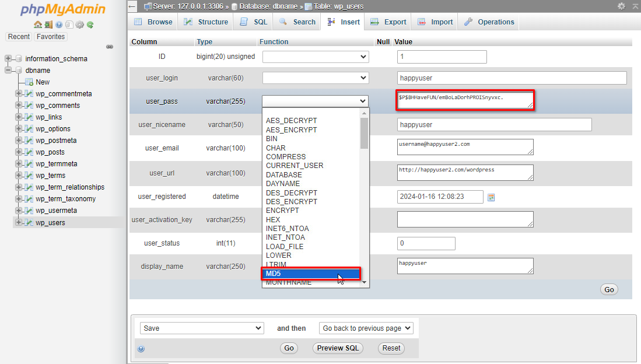
Task: Click wp_users table icon
Action: pyautogui.click(x=29, y=222)
